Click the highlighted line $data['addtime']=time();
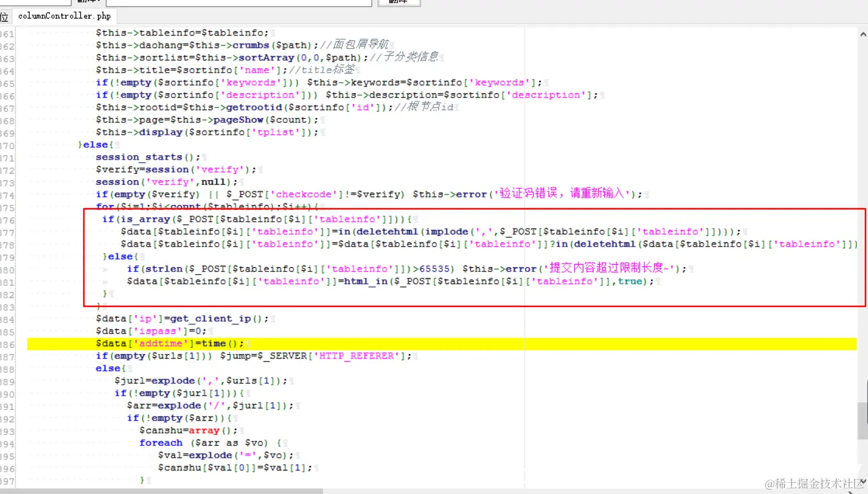 (x=170, y=344)
